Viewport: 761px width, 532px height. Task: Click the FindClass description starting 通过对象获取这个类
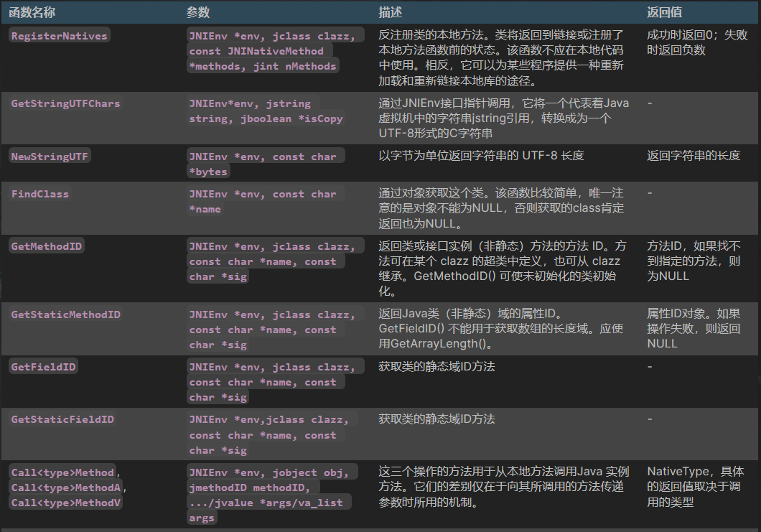501,208
